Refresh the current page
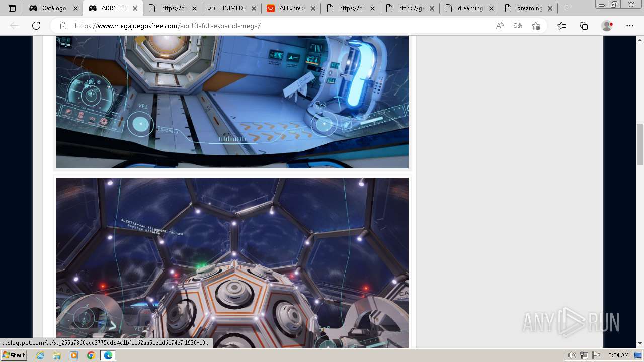The width and height of the screenshot is (644, 362). [36, 26]
